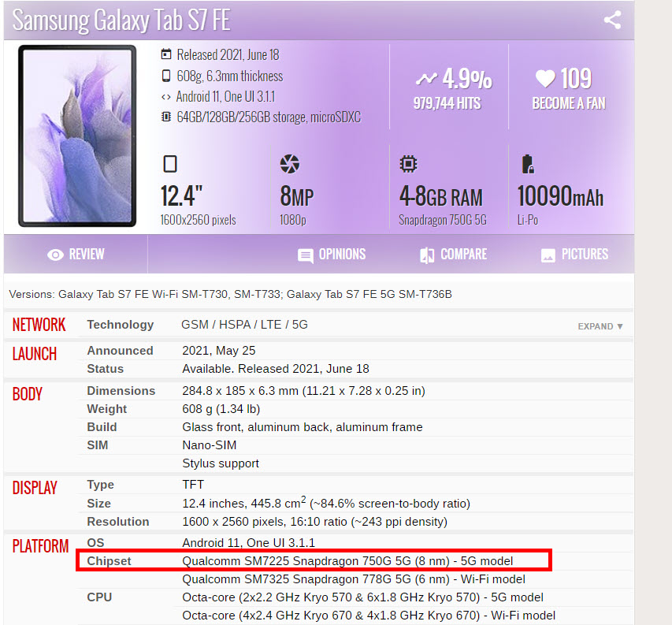The width and height of the screenshot is (672, 625).
Task: Click the Build spec label
Action: [102, 427]
